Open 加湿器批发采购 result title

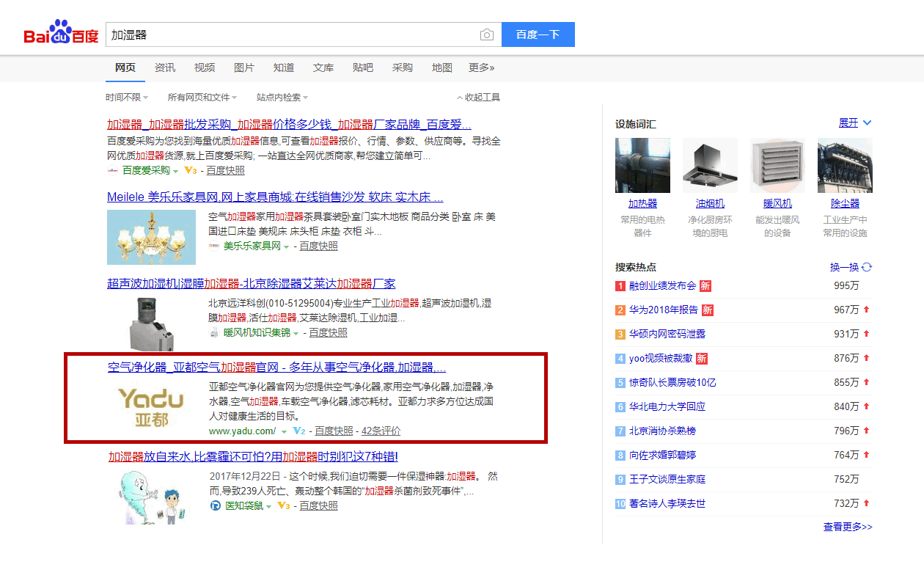[289, 124]
